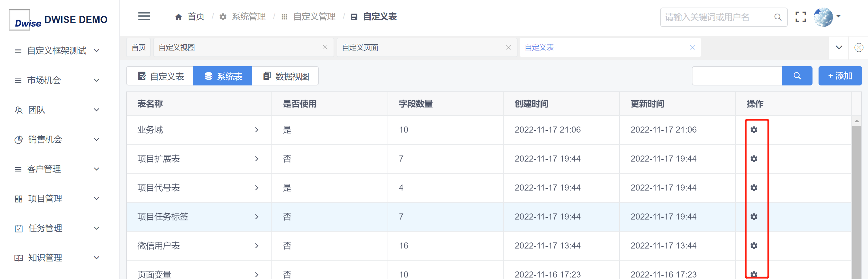Open the 自定义视图 page tab
Screen dimensions: 868x279
click(x=243, y=48)
